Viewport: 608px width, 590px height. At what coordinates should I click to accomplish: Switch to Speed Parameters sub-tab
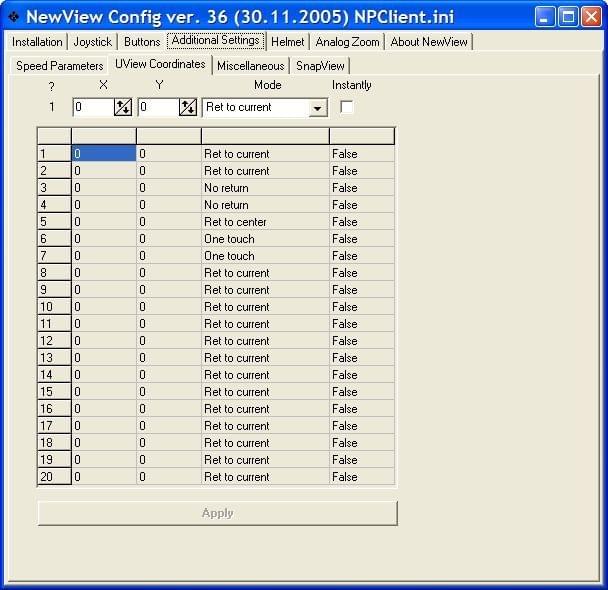59,66
